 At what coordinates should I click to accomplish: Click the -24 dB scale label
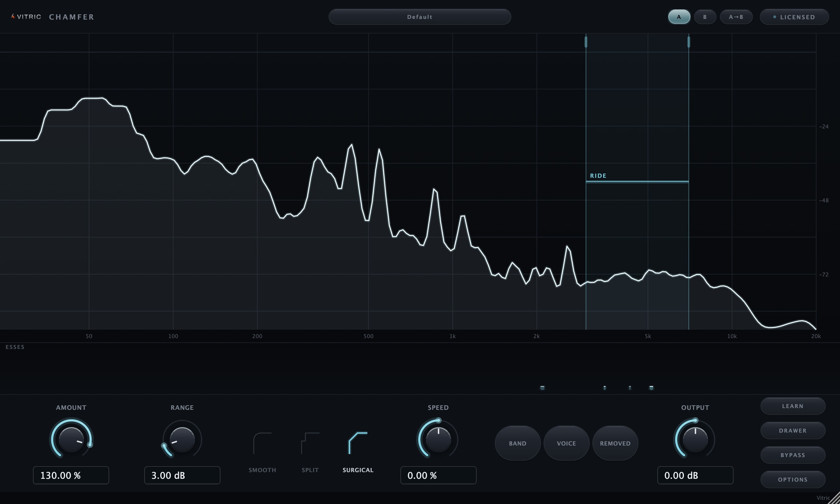click(824, 126)
